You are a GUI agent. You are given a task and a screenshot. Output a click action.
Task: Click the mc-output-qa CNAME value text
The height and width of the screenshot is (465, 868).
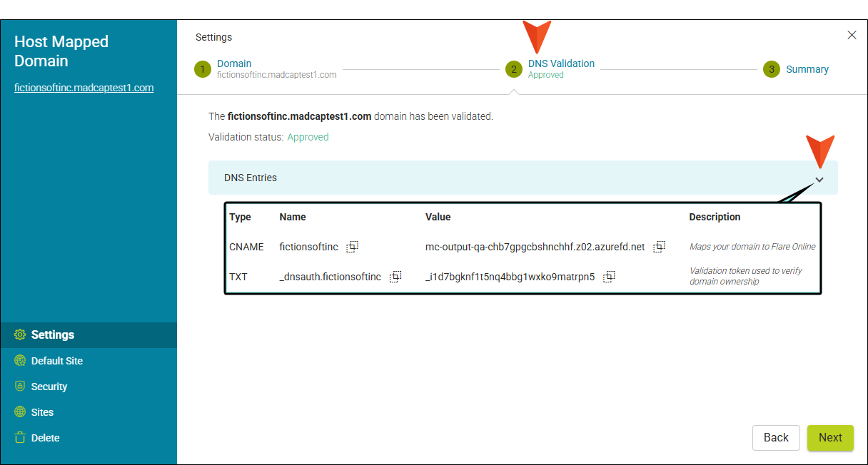click(535, 247)
